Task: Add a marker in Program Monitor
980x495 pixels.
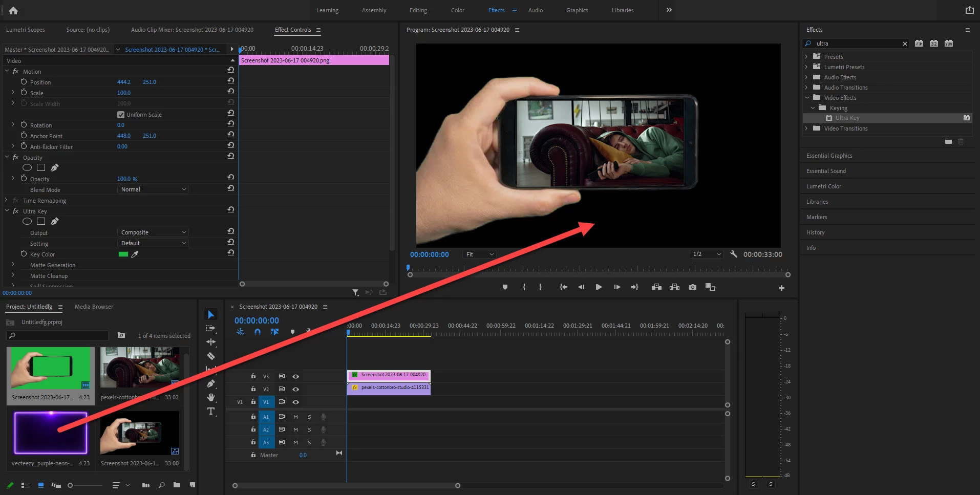Action: [505, 287]
